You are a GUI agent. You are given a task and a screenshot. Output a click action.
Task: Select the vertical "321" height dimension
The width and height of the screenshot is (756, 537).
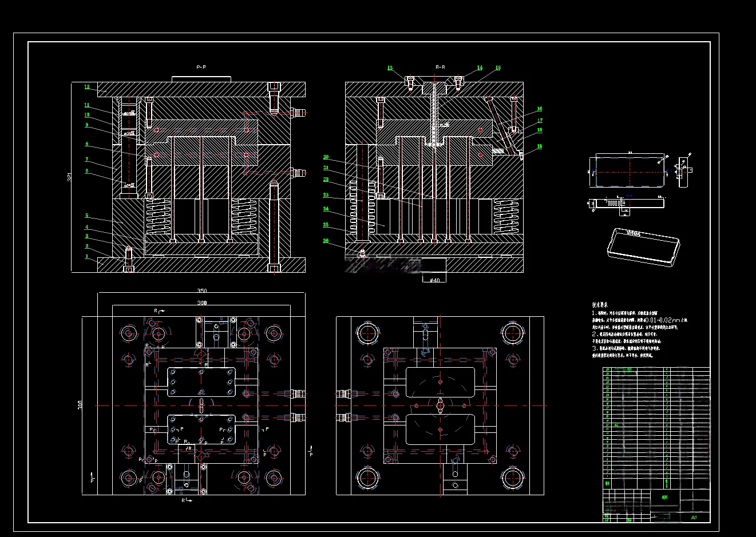pos(69,177)
